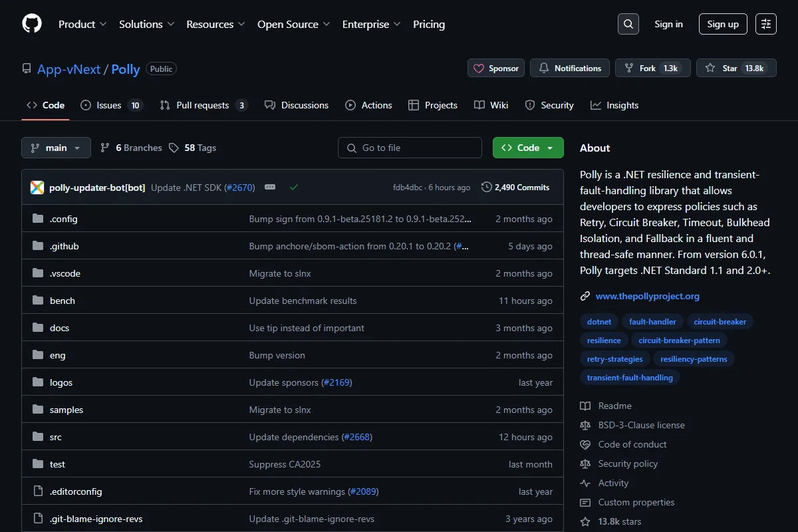The width and height of the screenshot is (798, 532).
Task: Open the polly-updater-bot avatar
Action: [37, 188]
